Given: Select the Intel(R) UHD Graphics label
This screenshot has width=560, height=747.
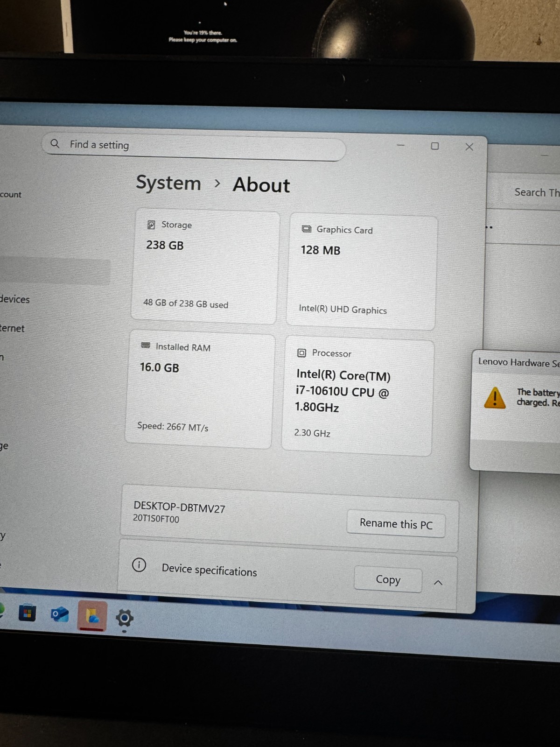Looking at the screenshot, I should 343,310.
